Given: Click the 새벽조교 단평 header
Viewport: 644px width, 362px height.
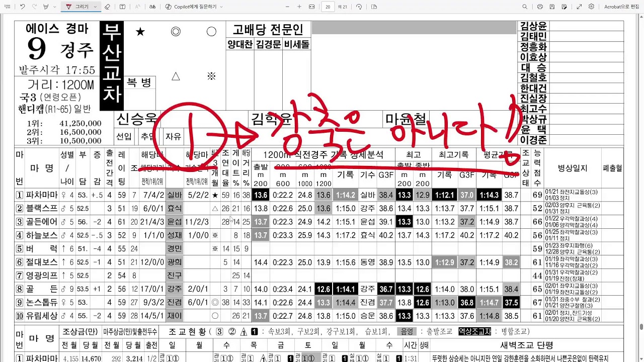Looking at the screenshot, I should (527, 345).
